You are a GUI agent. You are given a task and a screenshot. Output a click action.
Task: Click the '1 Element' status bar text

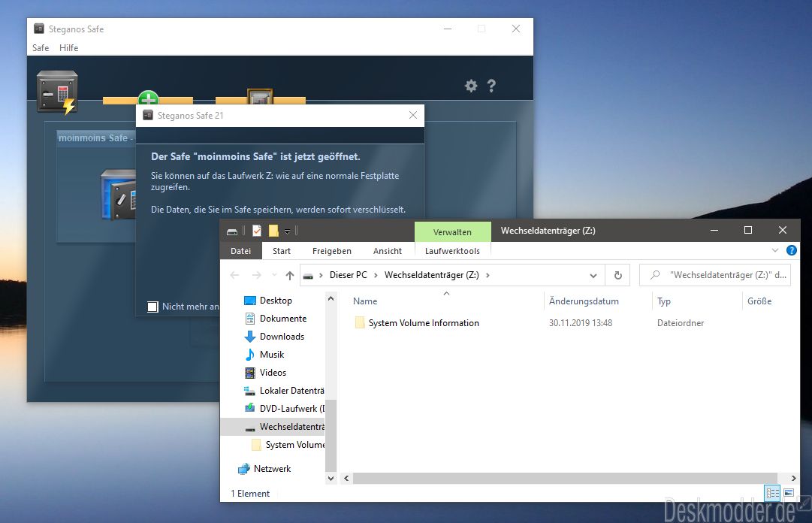[250, 494]
